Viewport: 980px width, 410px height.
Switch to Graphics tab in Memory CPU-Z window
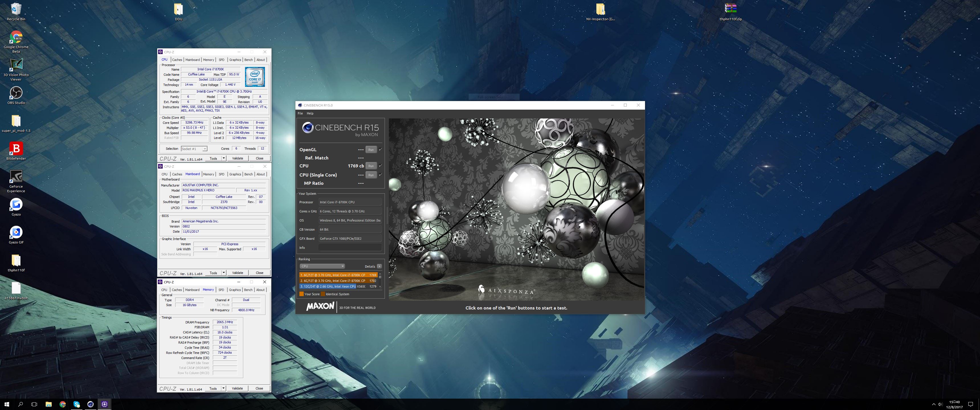[x=235, y=290]
